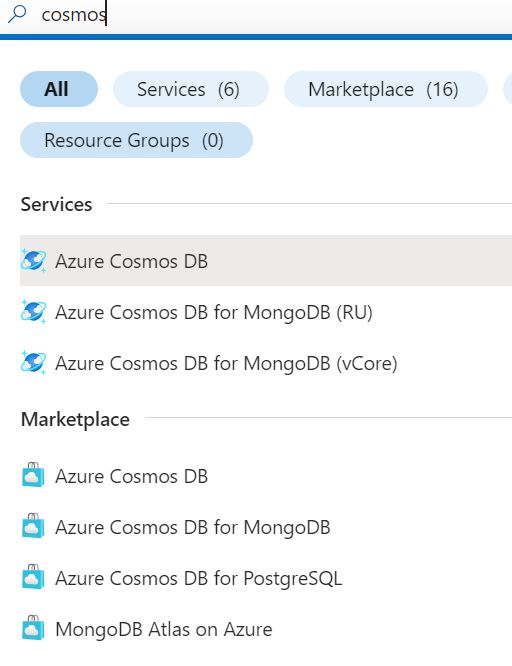Viewport: 512px width, 666px height.
Task: Show the Resource Groups (0) filter
Action: click(x=136, y=140)
